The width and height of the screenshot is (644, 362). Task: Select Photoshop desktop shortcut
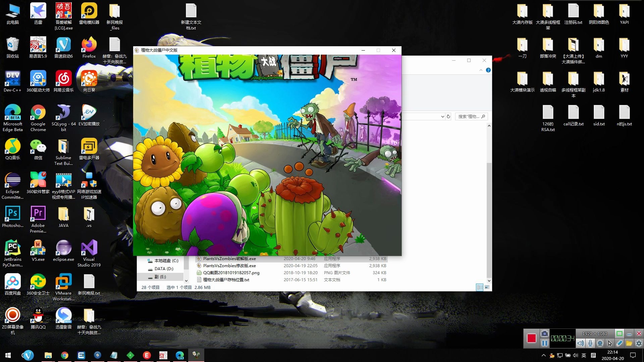13,217
